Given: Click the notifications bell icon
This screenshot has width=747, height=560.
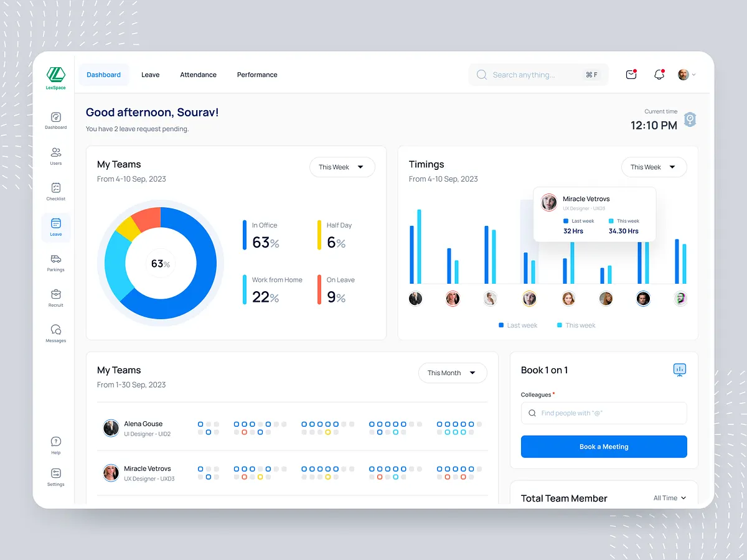Looking at the screenshot, I should (x=659, y=74).
